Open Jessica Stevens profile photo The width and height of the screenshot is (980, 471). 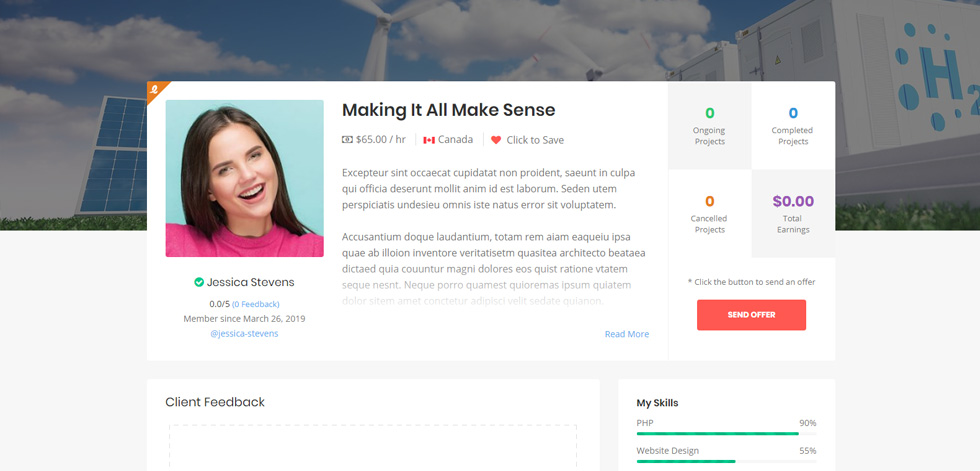pos(244,178)
